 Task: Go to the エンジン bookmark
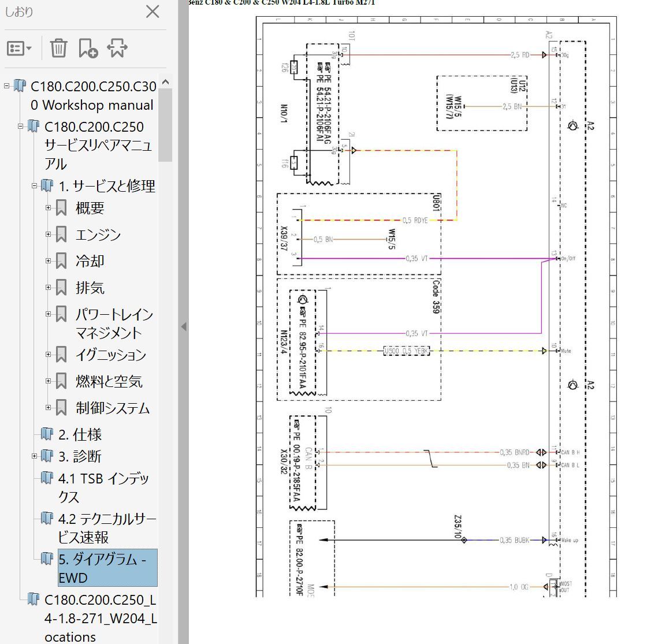click(98, 234)
